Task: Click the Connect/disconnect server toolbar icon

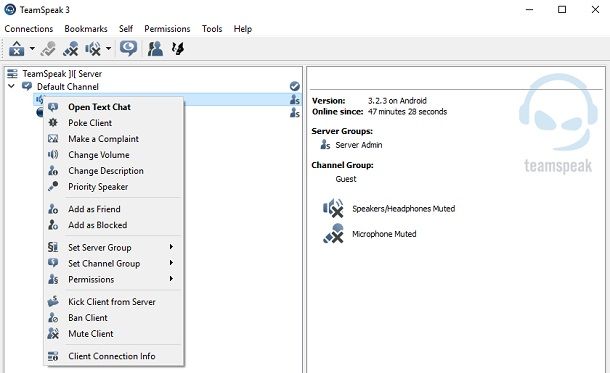Action: pyautogui.click(x=16, y=49)
